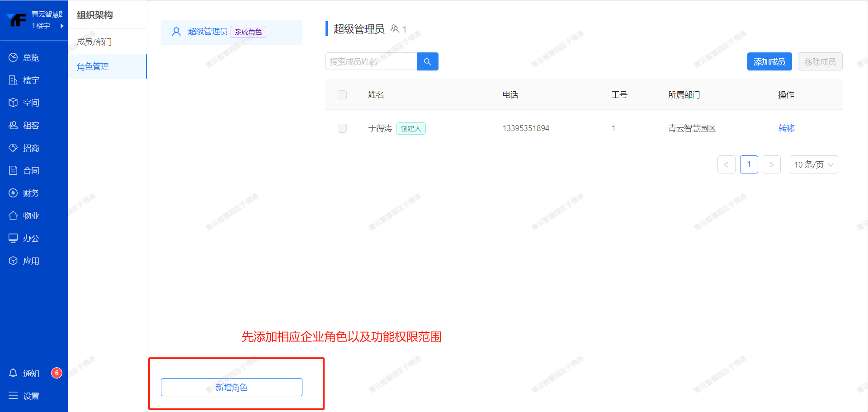
Task: Open the 空间 space sidebar icon
Action: point(13,103)
